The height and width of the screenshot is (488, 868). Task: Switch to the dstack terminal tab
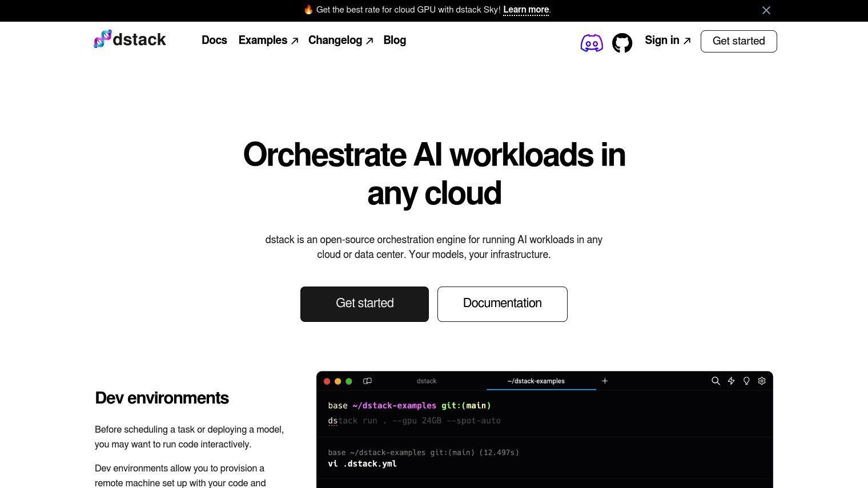427,381
